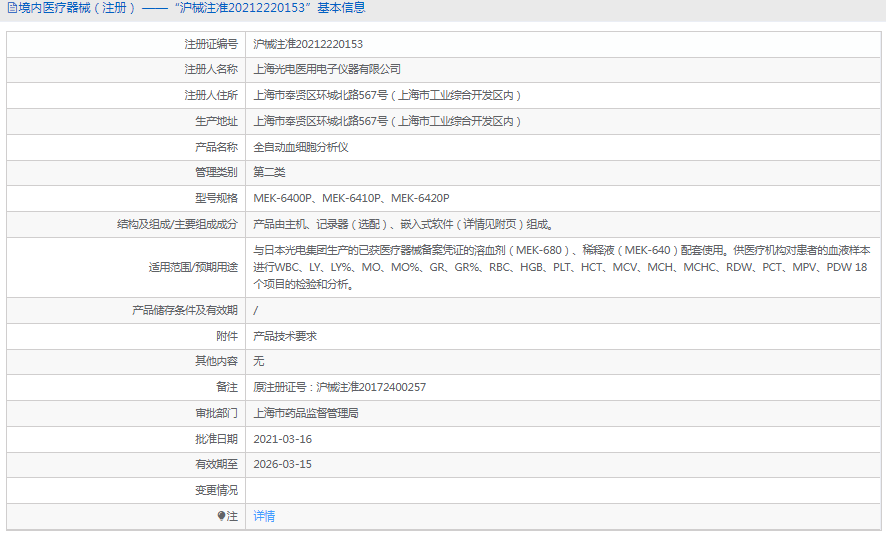Click the expiry date 2026-03-15
This screenshot has height=536, width=886.
[283, 464]
